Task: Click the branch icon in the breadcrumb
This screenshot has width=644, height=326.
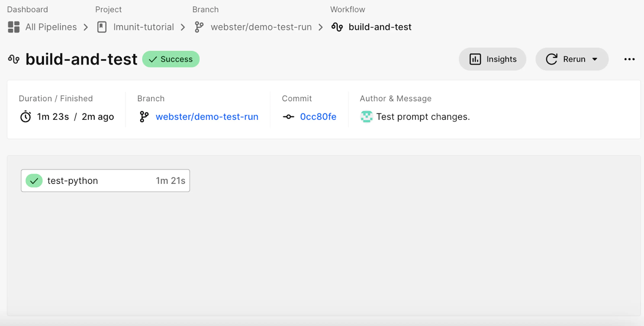Action: click(x=199, y=27)
